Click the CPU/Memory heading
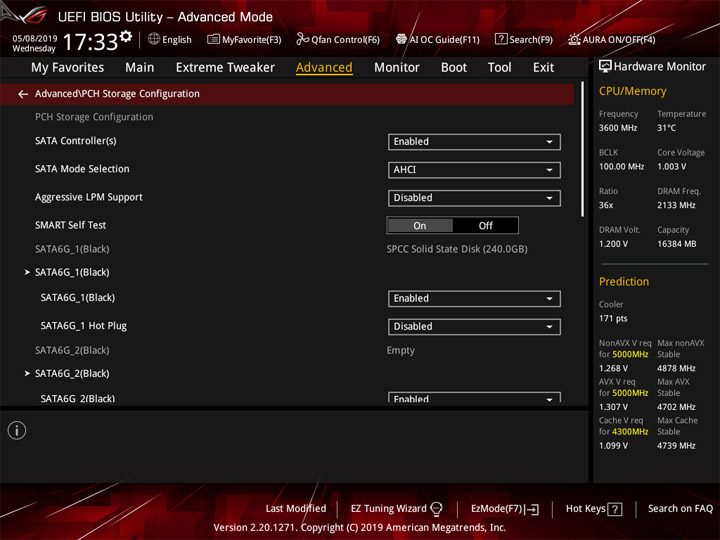 click(x=632, y=91)
